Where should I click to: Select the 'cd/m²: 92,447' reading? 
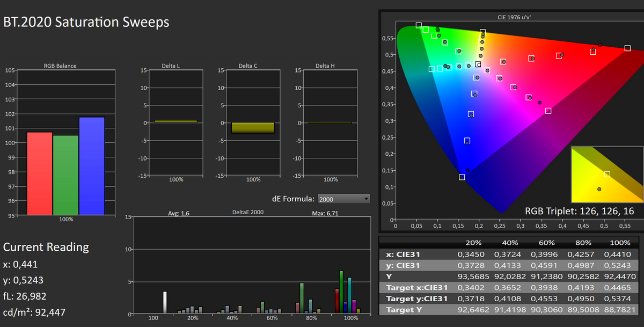34,311
